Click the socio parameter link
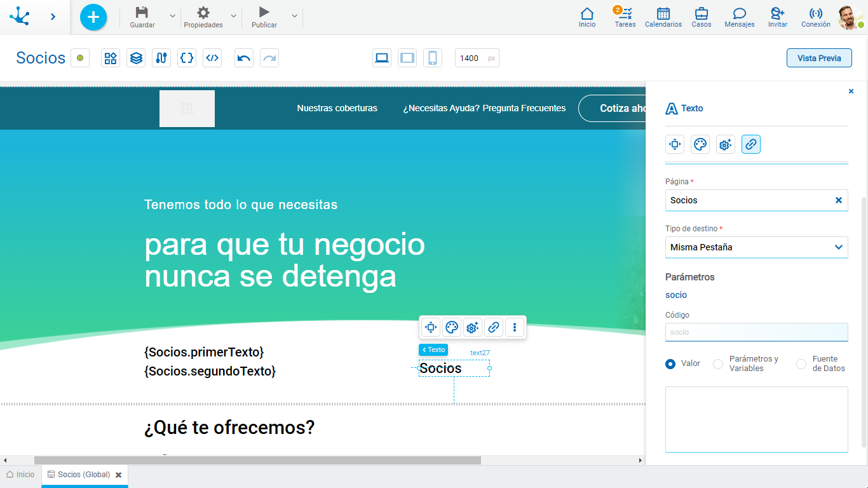 676,295
